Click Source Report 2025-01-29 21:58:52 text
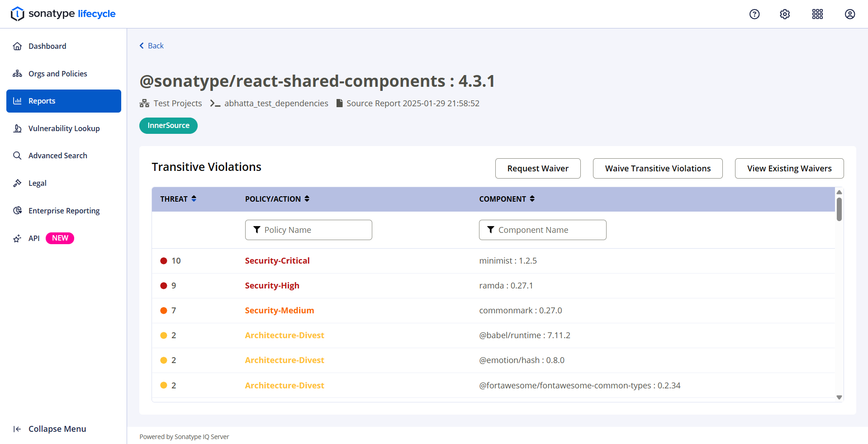Screen dimensions: 868x444 (x=413, y=104)
